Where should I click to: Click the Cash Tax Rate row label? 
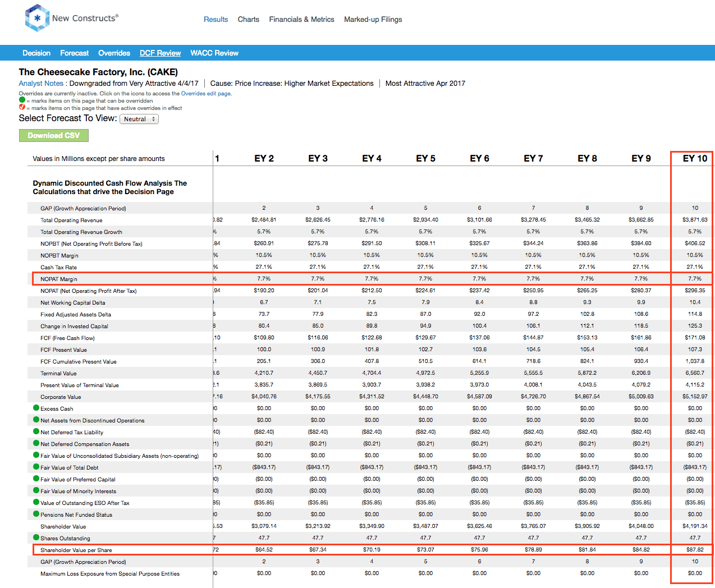tap(58, 267)
